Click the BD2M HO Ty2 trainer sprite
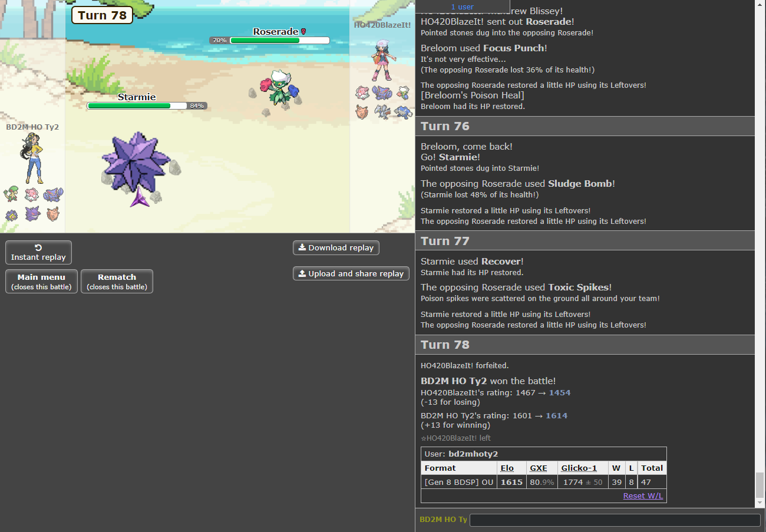 [x=31, y=158]
